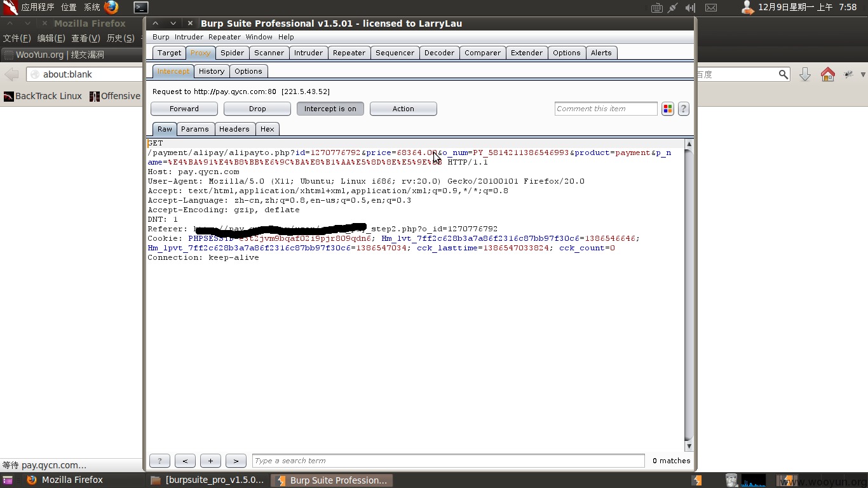Go to Firefox home page icon

coord(827,74)
